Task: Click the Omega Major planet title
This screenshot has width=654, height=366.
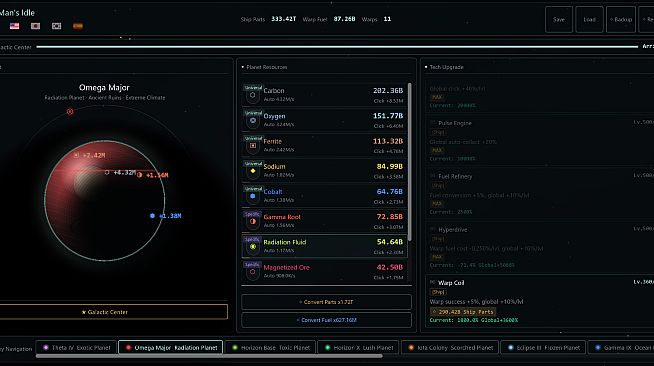Action: coord(104,88)
